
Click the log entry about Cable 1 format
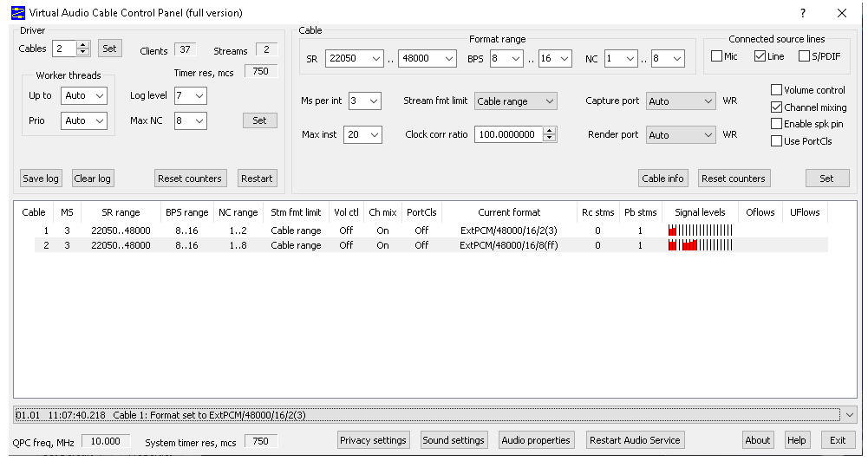[x=427, y=414]
